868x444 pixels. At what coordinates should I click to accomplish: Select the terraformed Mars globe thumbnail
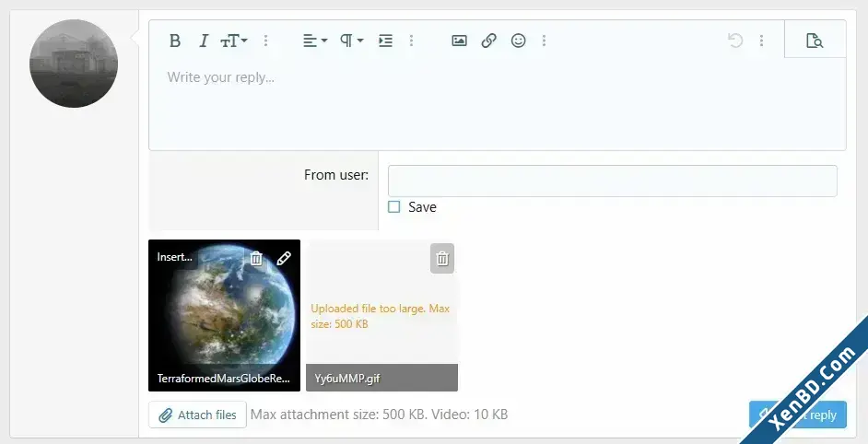pyautogui.click(x=224, y=316)
